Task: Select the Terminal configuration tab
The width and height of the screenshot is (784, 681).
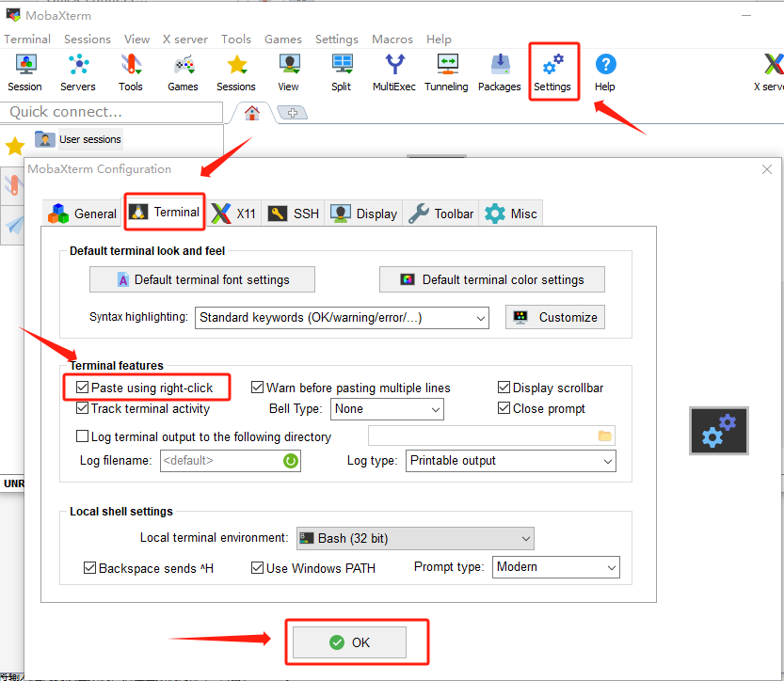Action: [165, 213]
